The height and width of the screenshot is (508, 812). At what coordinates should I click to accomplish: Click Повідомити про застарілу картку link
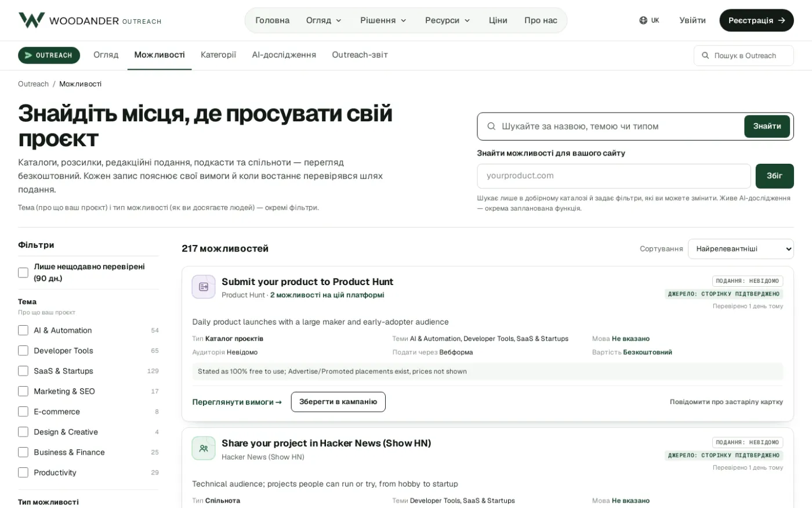coord(726,402)
